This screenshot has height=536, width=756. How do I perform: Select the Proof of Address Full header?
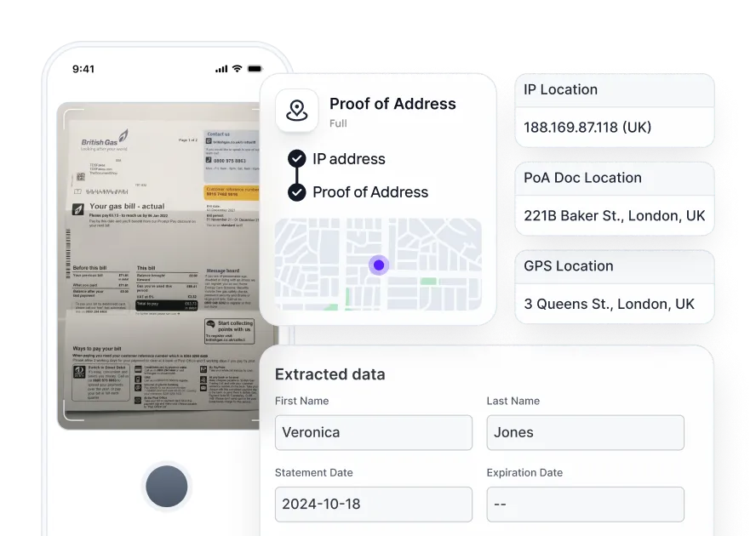392,104
